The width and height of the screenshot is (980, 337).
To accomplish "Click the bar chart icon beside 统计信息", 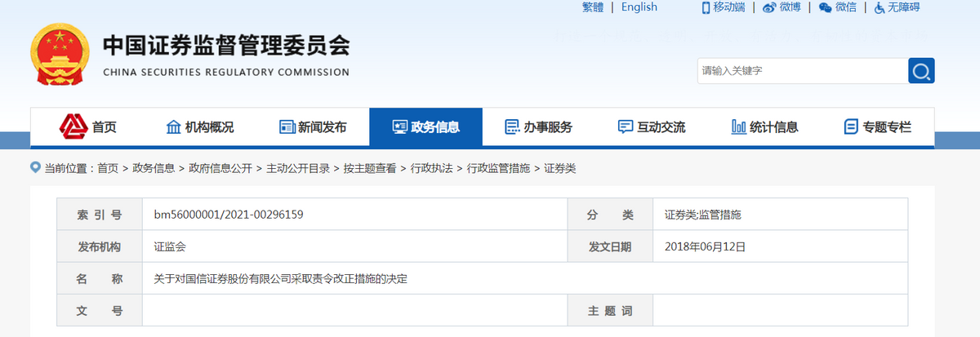I will click(x=738, y=127).
